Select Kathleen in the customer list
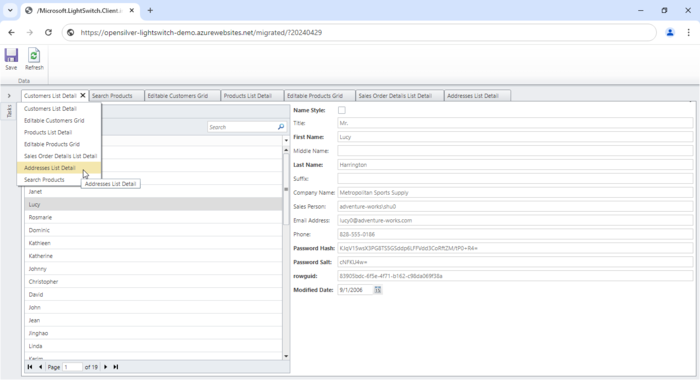The width and height of the screenshot is (700, 380). click(x=153, y=243)
